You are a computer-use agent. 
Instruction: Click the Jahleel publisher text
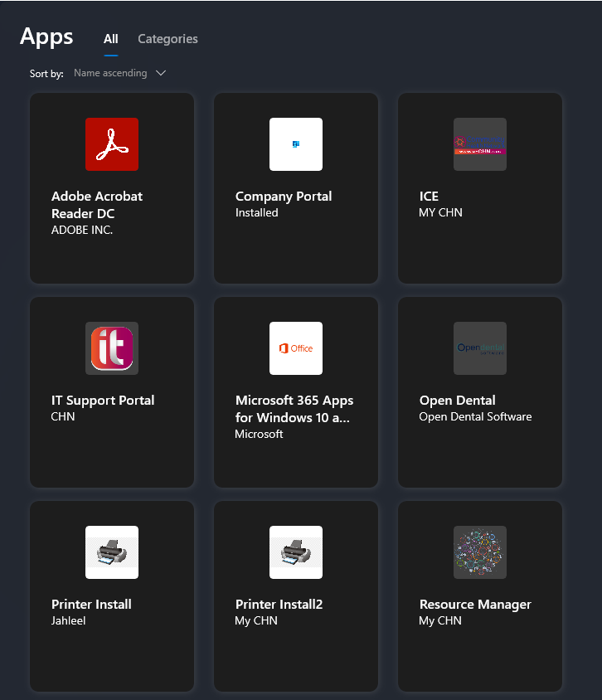tap(68, 621)
